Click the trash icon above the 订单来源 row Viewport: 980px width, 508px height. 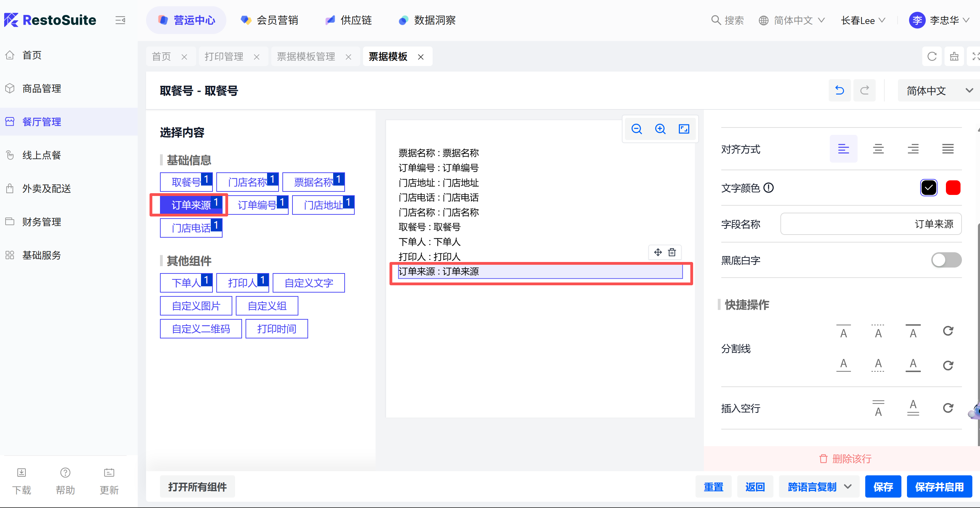click(x=672, y=252)
